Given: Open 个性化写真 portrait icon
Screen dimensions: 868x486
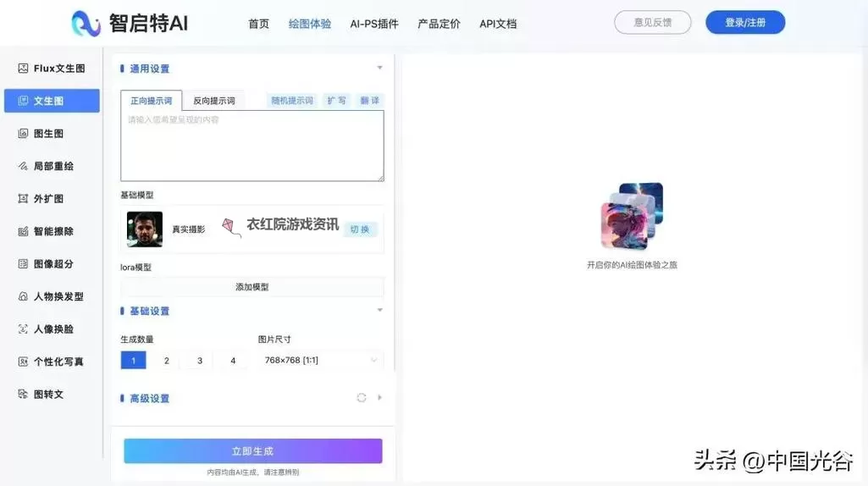Looking at the screenshot, I should point(23,362).
